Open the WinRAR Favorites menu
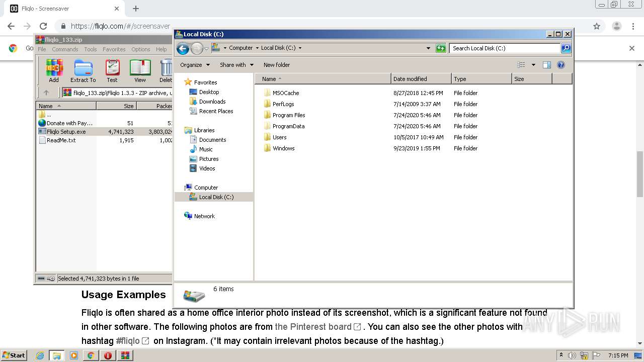 pos(114,49)
